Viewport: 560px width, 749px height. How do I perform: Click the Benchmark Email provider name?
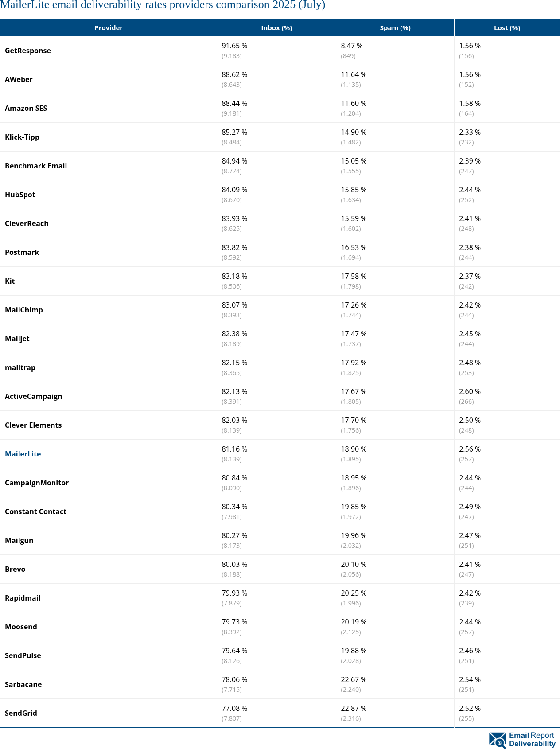click(x=36, y=166)
